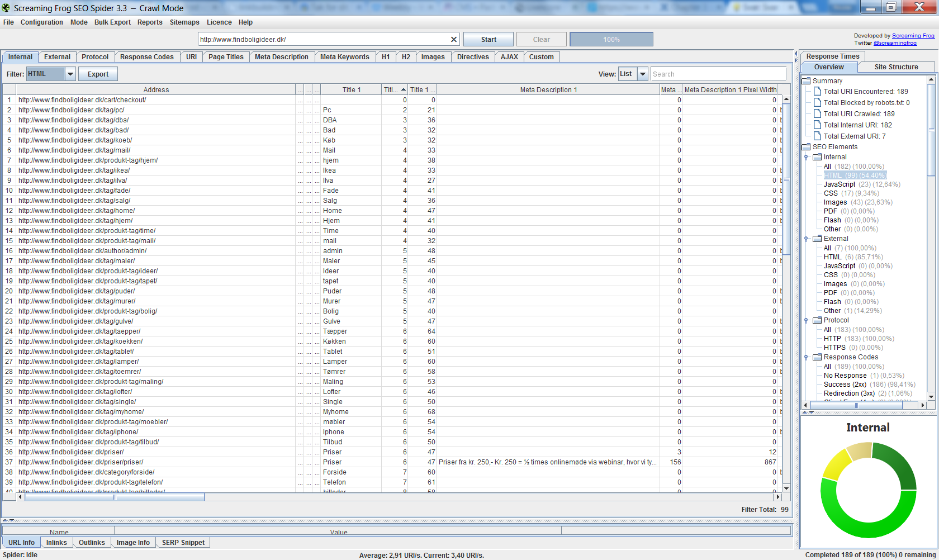Open the View List dropdown arrow

point(643,74)
